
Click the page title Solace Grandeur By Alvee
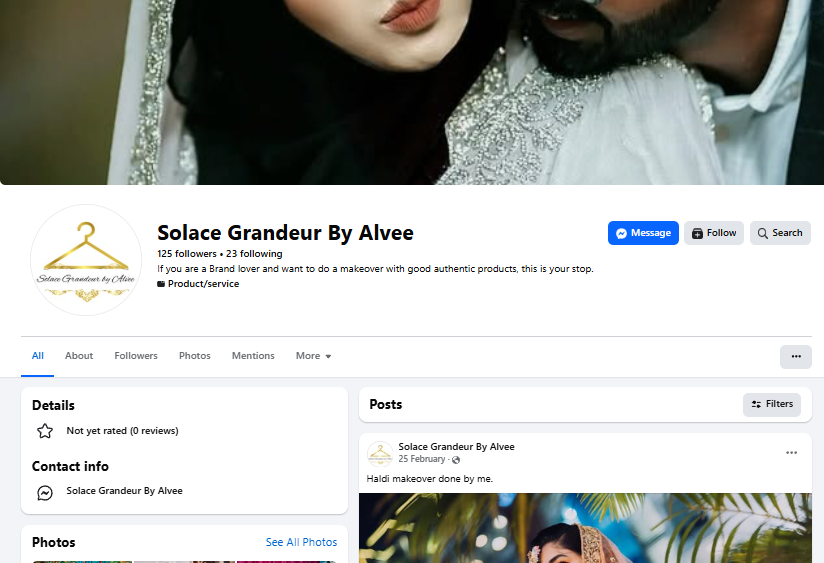click(x=285, y=232)
